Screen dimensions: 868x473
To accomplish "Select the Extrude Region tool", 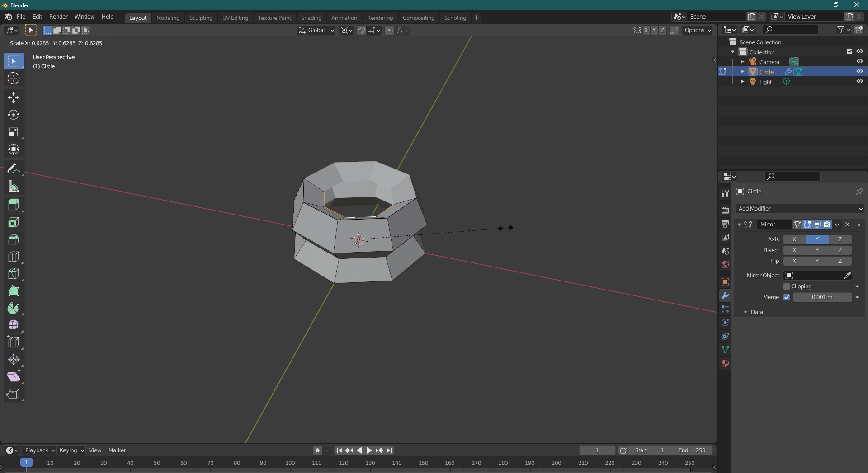I will click(14, 205).
